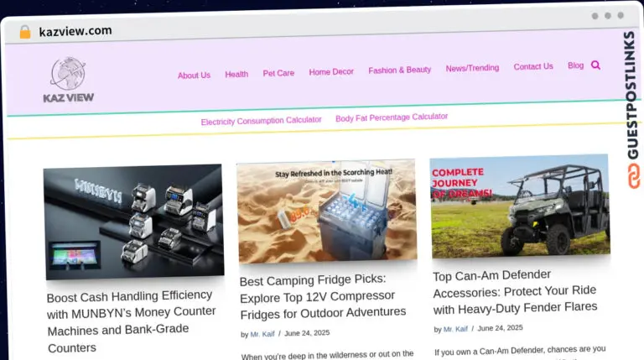Open the Best Camping Fridge Picks article title
Screen dimensions: 644x360
pos(322,296)
